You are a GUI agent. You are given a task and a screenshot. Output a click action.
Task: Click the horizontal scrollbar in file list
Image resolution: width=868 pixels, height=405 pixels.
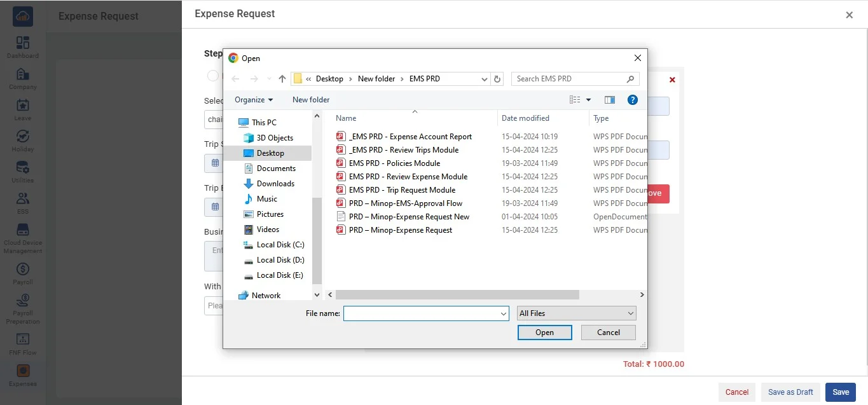pyautogui.click(x=457, y=295)
